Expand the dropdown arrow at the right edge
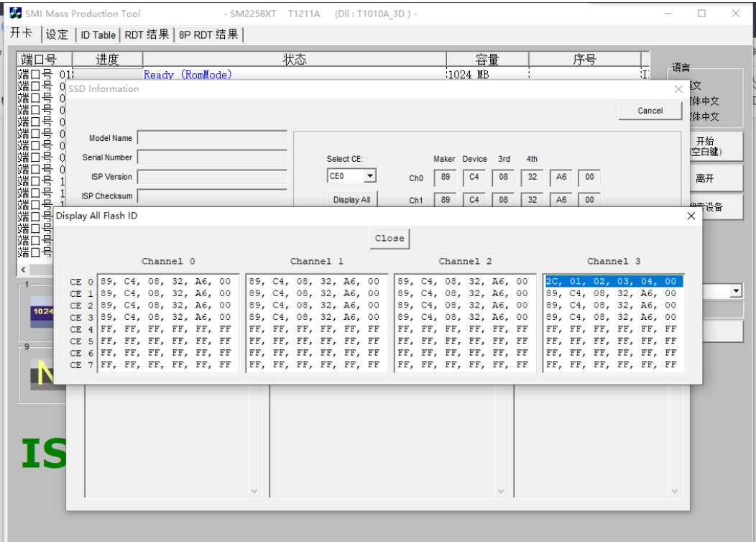 tap(736, 291)
